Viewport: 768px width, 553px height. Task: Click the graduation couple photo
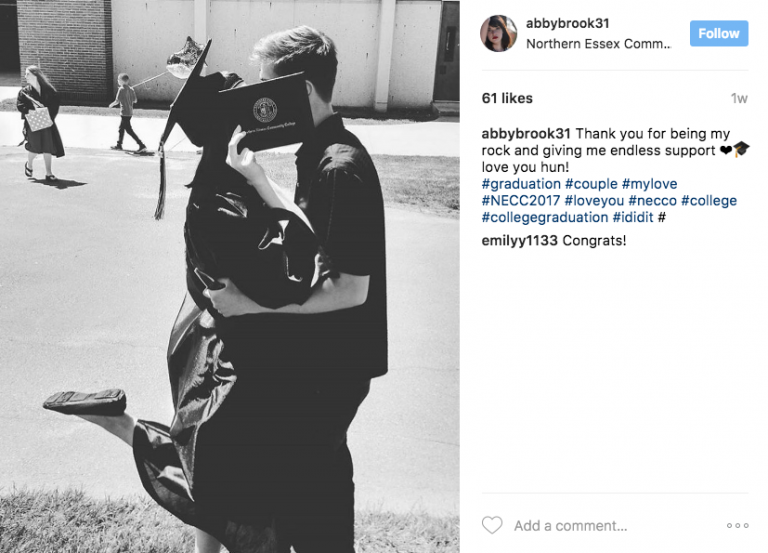230,276
